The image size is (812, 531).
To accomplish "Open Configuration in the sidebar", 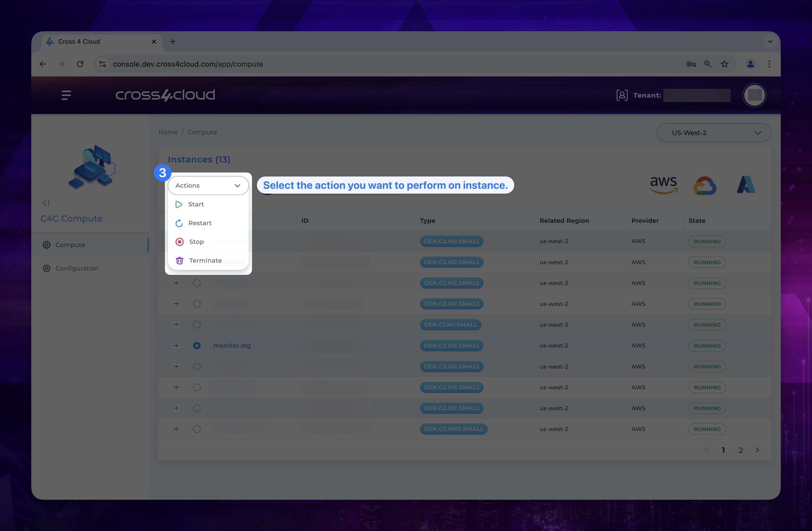I will pos(90,269).
